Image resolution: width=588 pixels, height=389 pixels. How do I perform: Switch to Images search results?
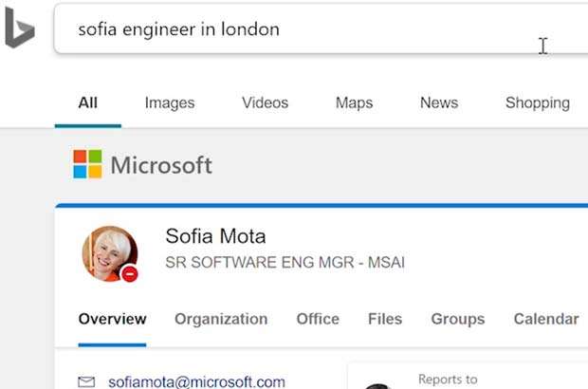point(170,102)
